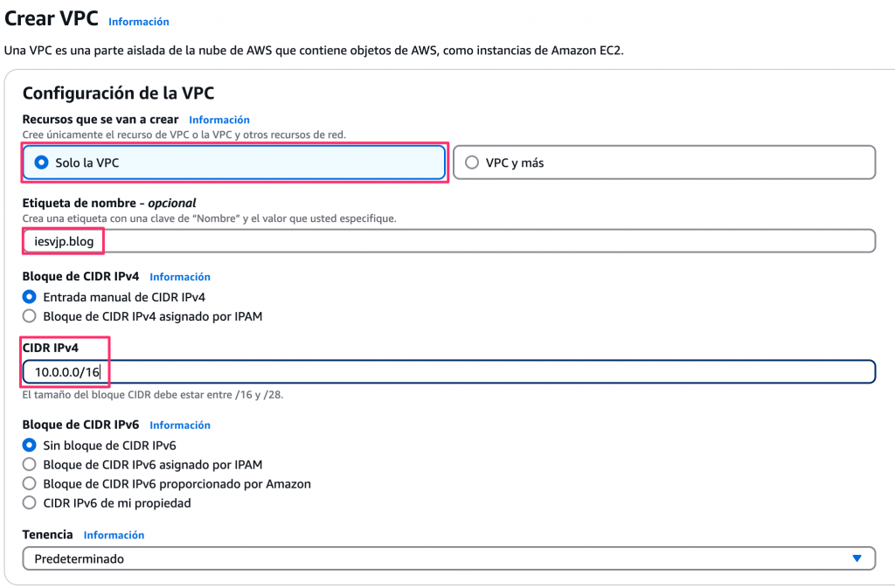Viewport: 895px width, 588px height.
Task: Click Información link next to Bloque de CIDR IPv6
Action: click(x=180, y=425)
